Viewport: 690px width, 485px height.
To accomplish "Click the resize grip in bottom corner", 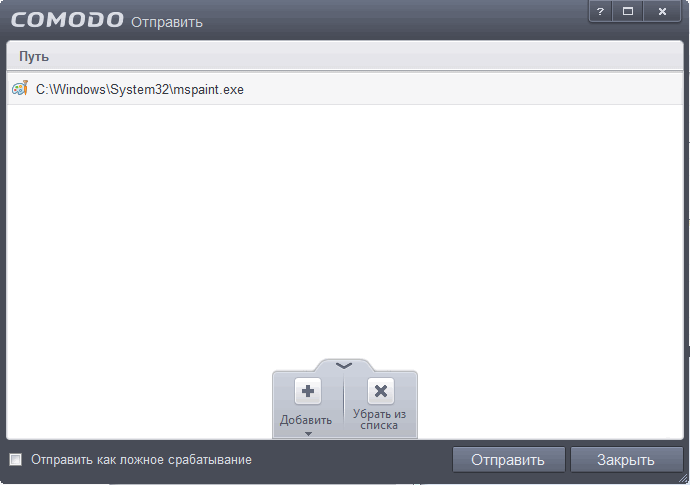I will tap(684, 479).
